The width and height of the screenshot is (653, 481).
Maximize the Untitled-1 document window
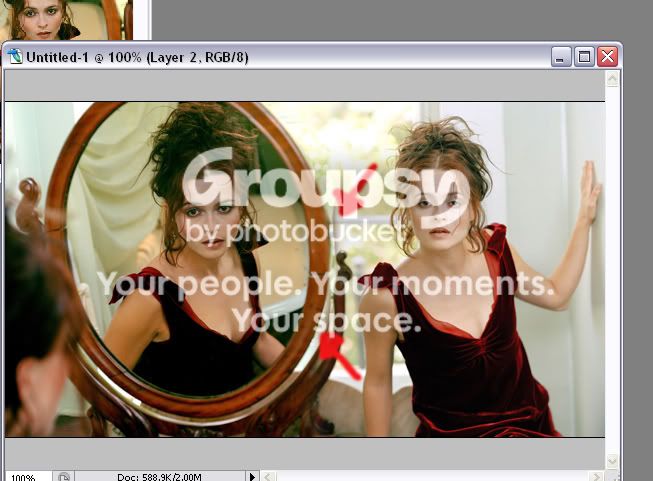pyautogui.click(x=584, y=57)
